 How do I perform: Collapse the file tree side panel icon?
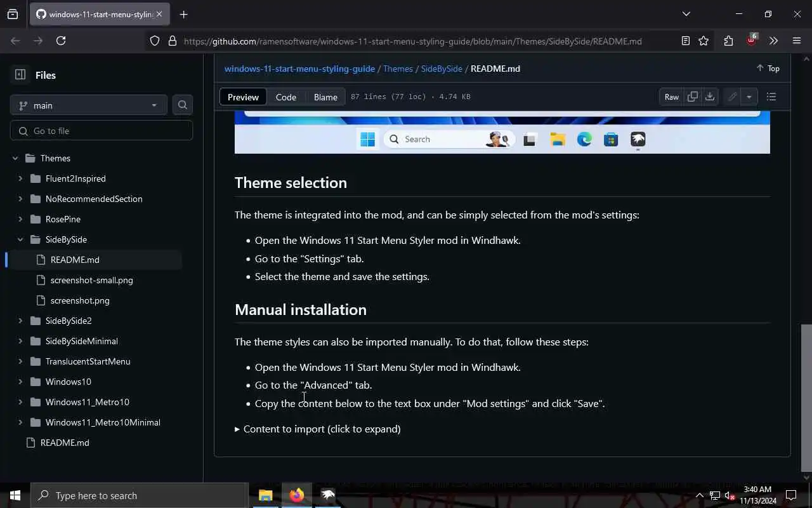tap(20, 75)
